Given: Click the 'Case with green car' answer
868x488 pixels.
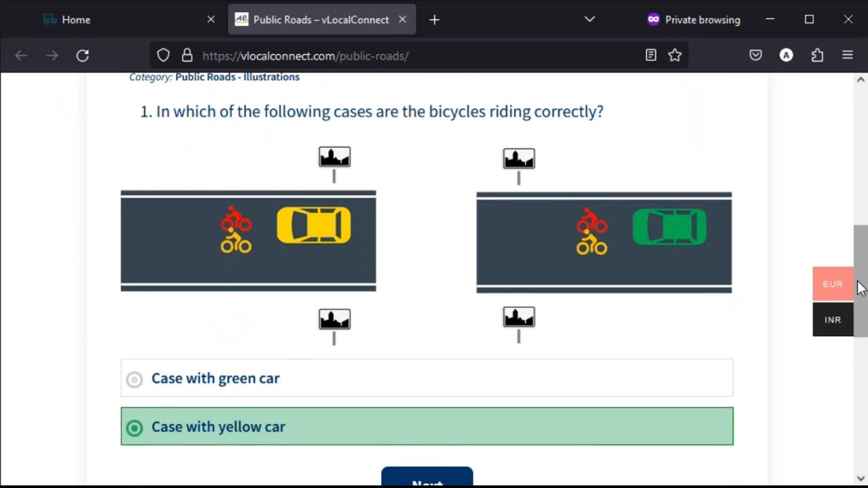Looking at the screenshot, I should 427,378.
